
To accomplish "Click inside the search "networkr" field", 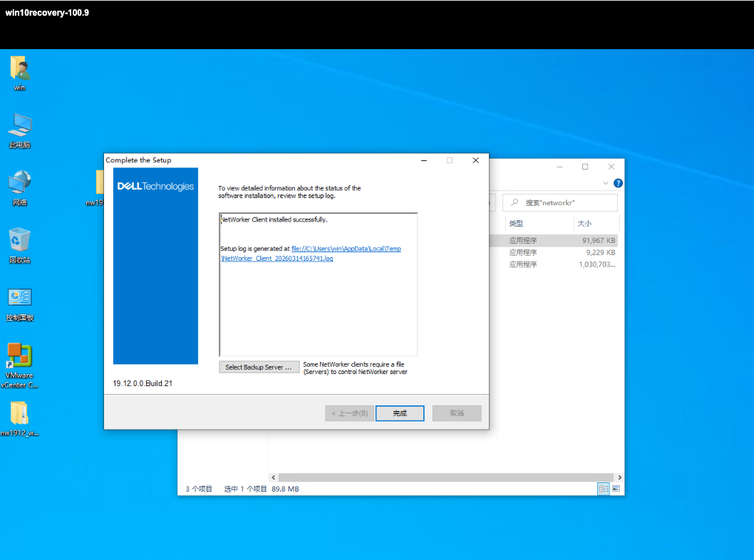I will [559, 203].
